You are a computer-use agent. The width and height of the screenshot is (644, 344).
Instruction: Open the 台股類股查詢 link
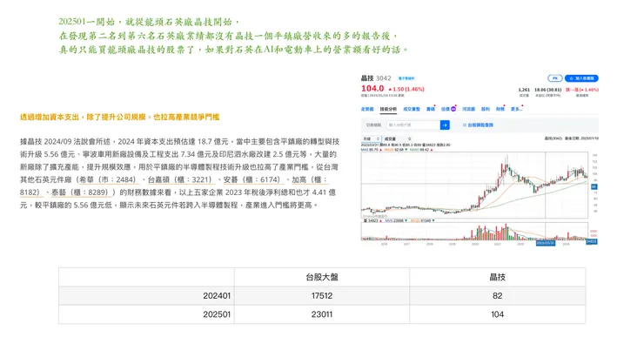[478, 125]
